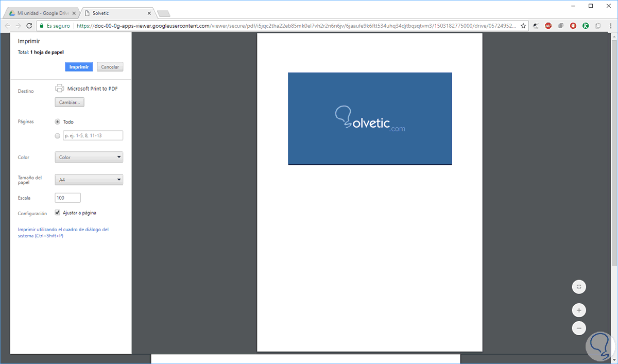Click the green K extension icon
Viewport: 618px width, 364px height.
586,25
